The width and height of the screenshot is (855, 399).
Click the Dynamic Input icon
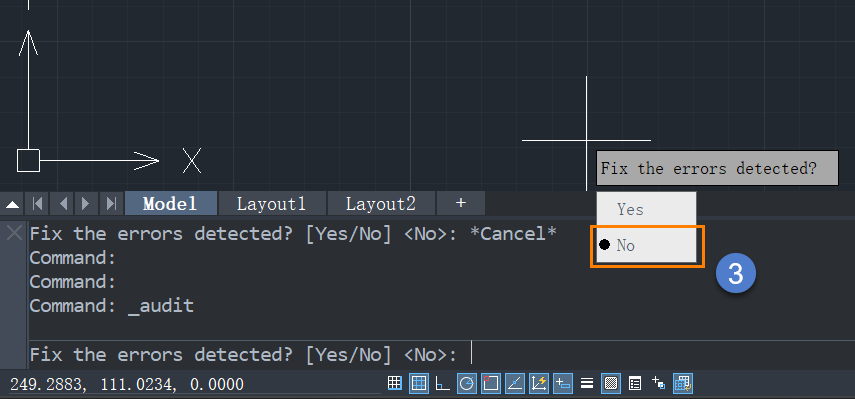click(x=562, y=384)
